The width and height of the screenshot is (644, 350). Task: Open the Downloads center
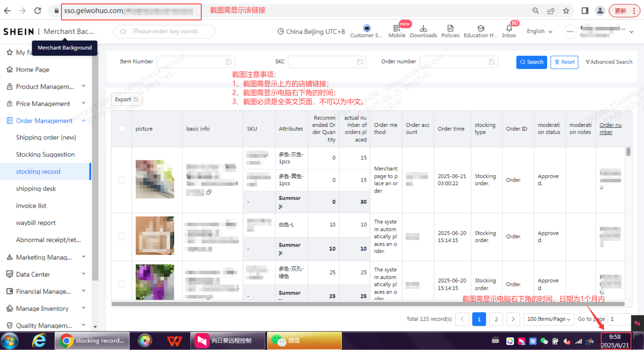click(x=423, y=30)
